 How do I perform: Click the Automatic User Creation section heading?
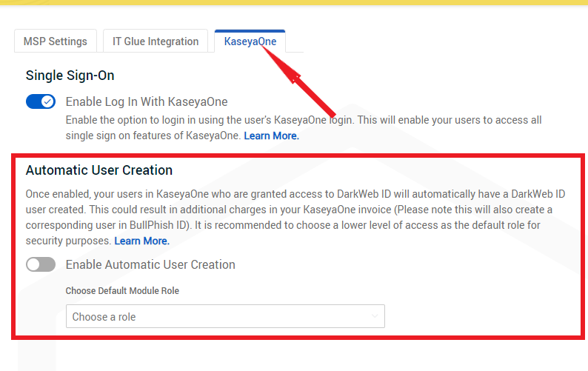(x=99, y=170)
